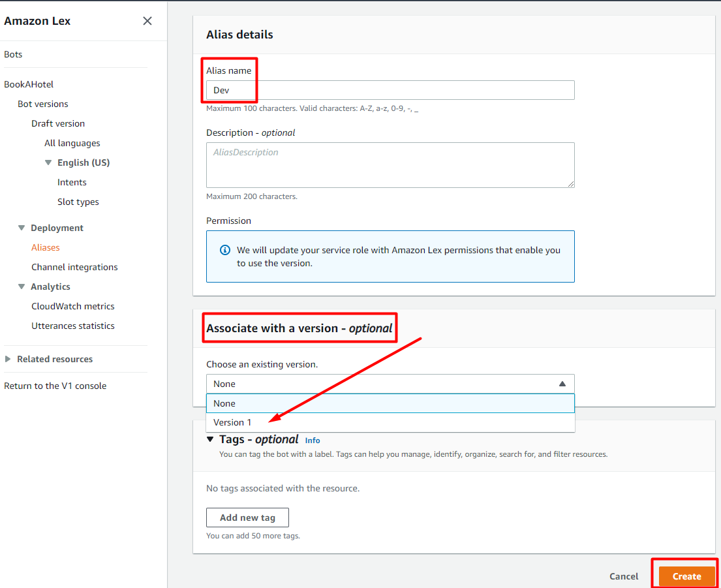Select Version 1 from the version dropdown

(232, 423)
